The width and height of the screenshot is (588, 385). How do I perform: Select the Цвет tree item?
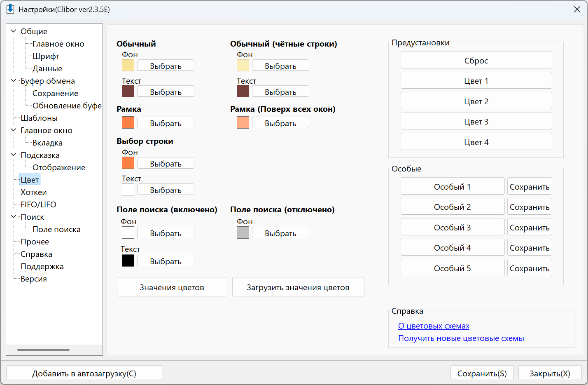pos(30,180)
